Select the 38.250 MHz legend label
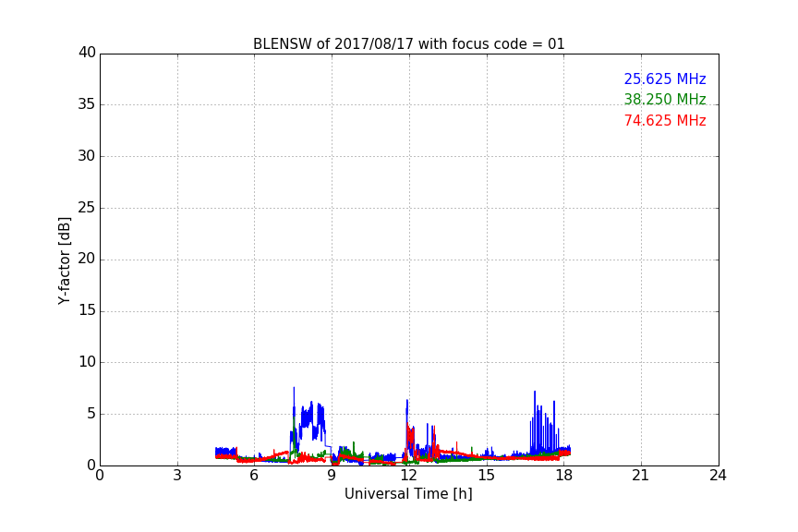Viewport: 798px width, 532px height. click(x=665, y=99)
